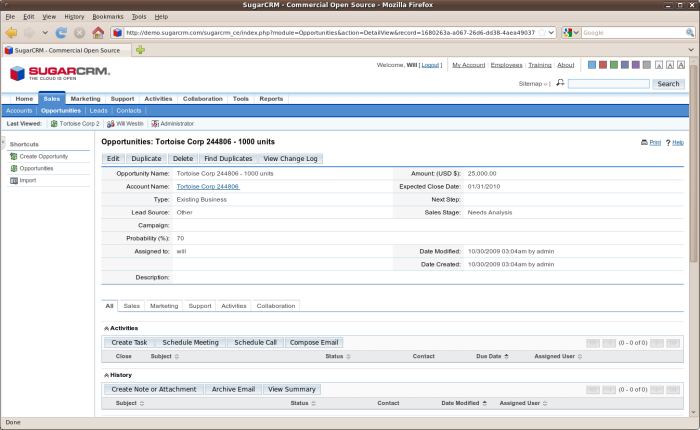Open the list all tabs dropdown
Image resolution: width=700 pixels, height=430 pixels.
(x=691, y=50)
